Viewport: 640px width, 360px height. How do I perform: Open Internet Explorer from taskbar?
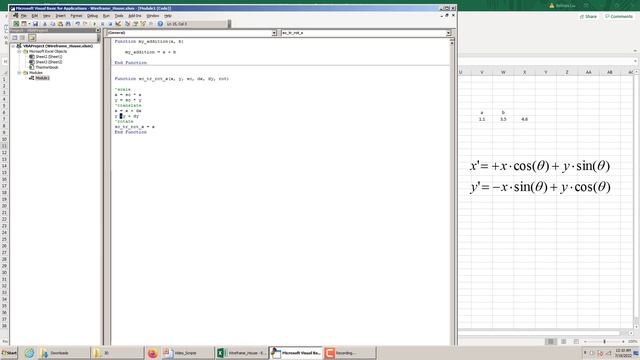(29, 353)
